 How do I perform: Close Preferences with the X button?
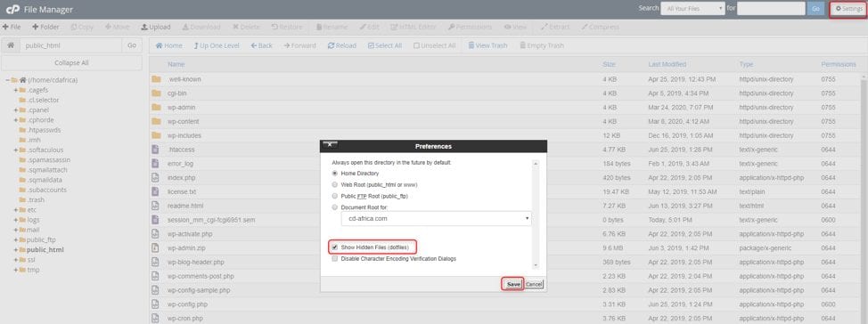point(330,144)
